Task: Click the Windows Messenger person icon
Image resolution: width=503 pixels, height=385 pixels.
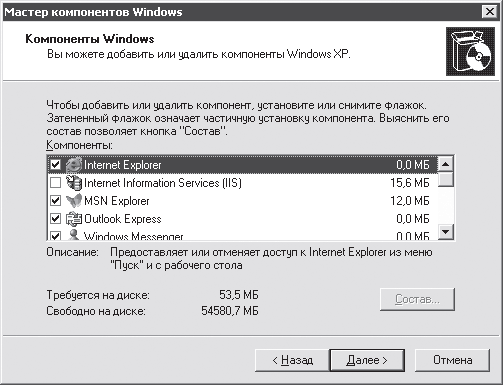Action: coord(74,235)
